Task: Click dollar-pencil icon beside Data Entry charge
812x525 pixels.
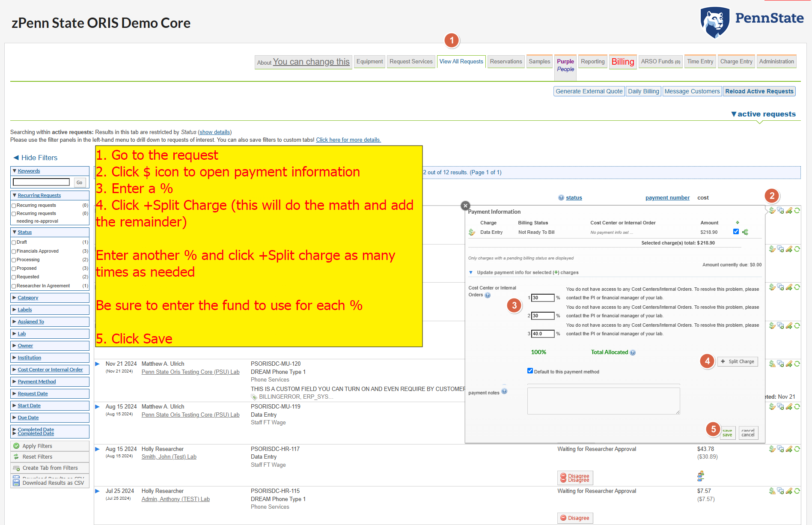Action: coord(472,232)
